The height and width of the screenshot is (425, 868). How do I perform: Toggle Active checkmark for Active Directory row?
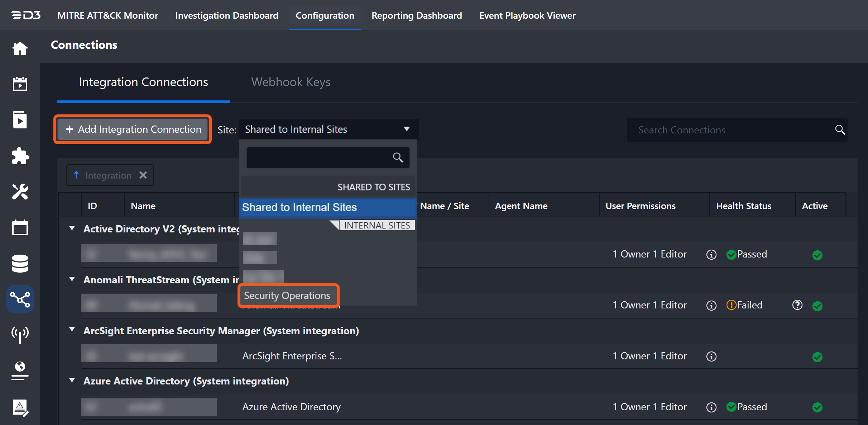(x=817, y=255)
